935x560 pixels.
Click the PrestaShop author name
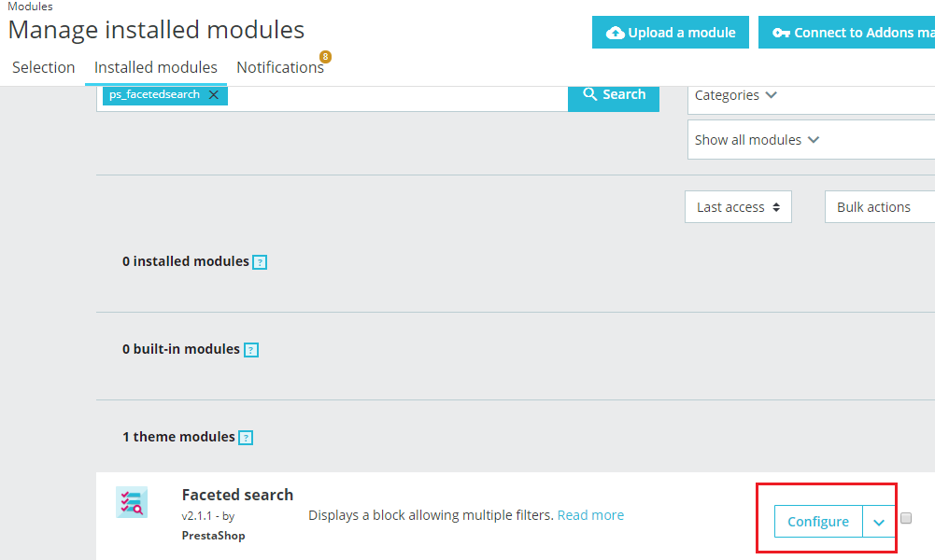click(x=214, y=536)
